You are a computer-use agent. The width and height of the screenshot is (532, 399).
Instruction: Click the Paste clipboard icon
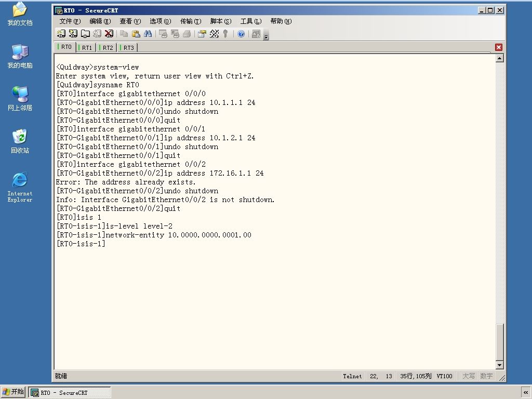136,34
